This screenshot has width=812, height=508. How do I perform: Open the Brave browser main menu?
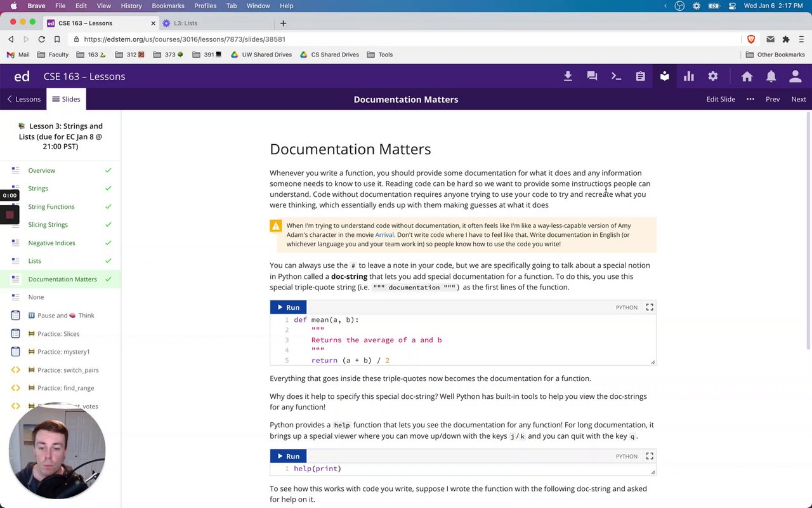(801, 39)
